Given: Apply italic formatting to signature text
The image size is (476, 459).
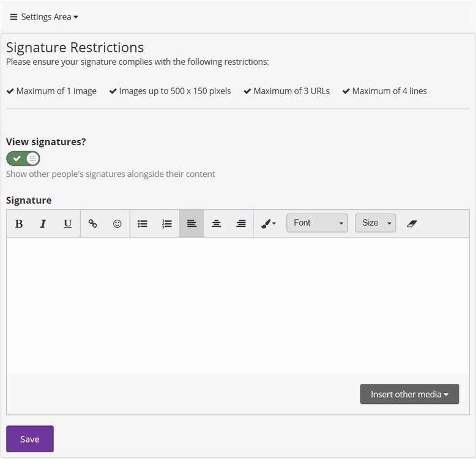Looking at the screenshot, I should [43, 224].
